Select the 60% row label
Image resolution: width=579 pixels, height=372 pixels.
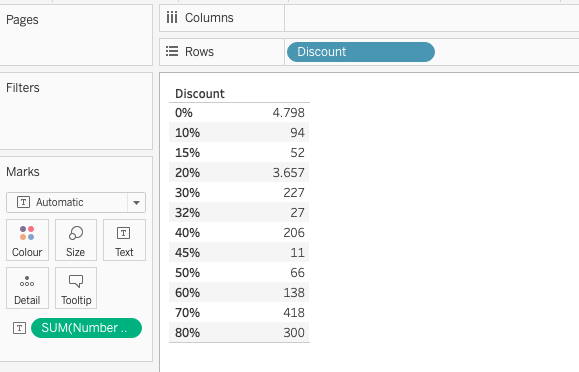tap(188, 293)
